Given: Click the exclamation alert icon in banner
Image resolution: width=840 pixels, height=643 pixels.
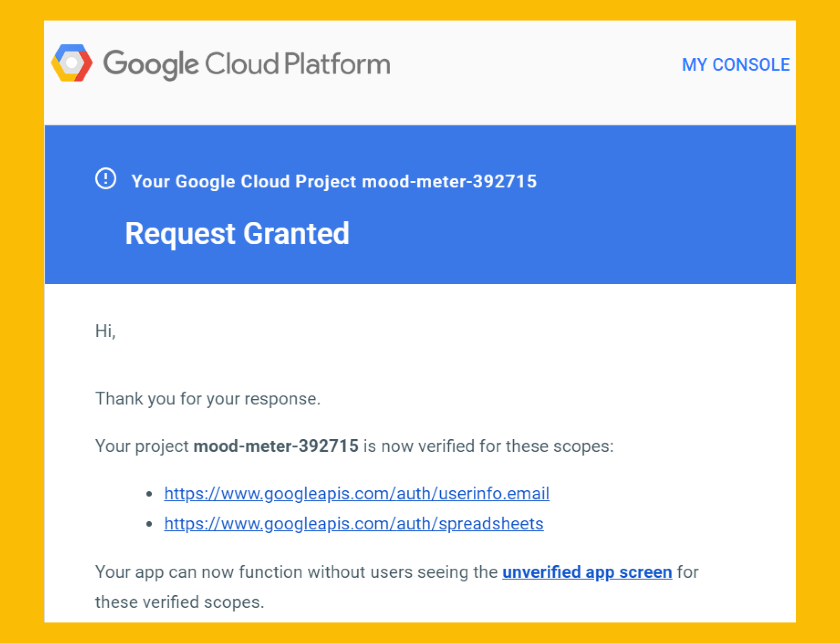Looking at the screenshot, I should coord(106,178).
